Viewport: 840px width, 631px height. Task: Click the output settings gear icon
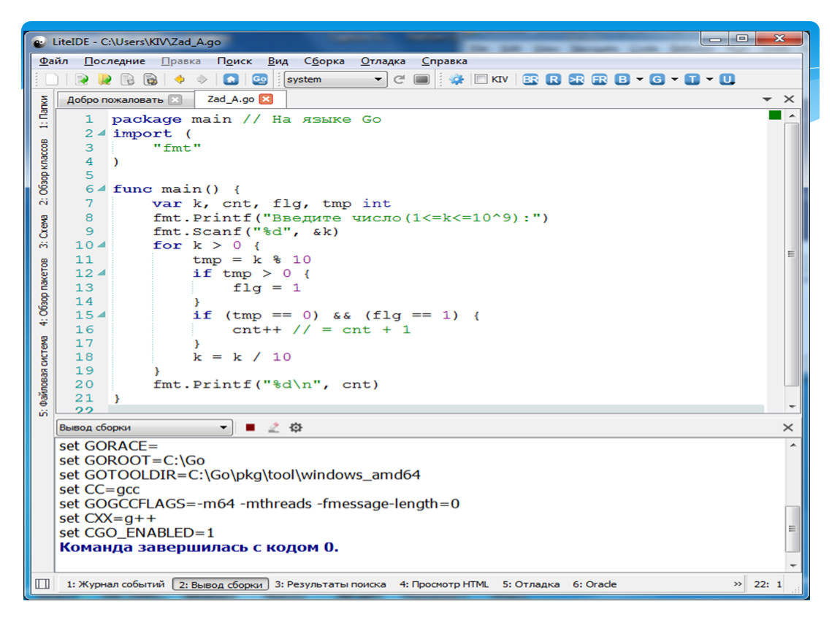(x=296, y=427)
